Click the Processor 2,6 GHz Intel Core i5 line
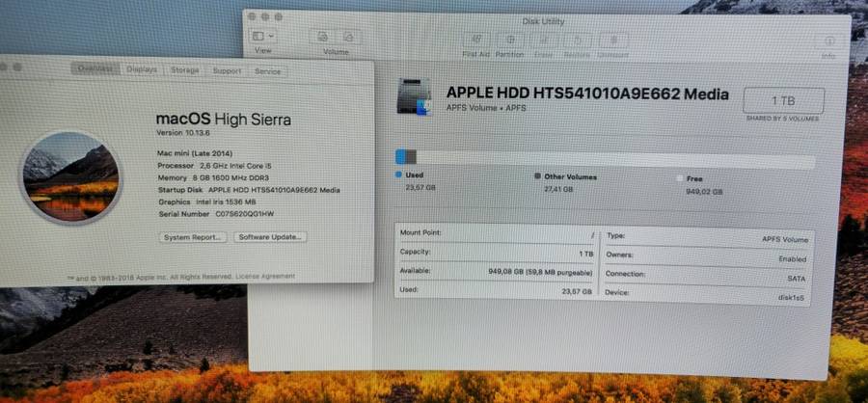 (215, 166)
